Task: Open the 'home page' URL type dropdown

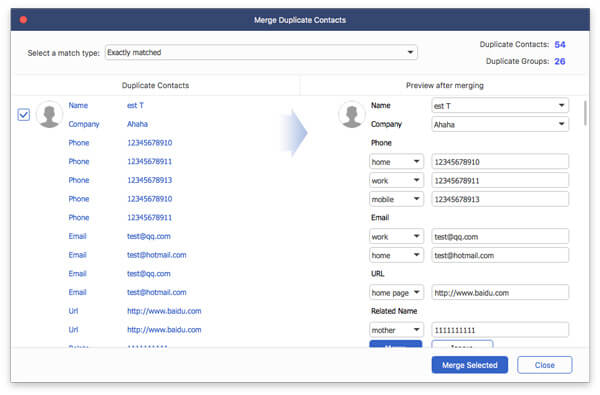Action: (396, 292)
